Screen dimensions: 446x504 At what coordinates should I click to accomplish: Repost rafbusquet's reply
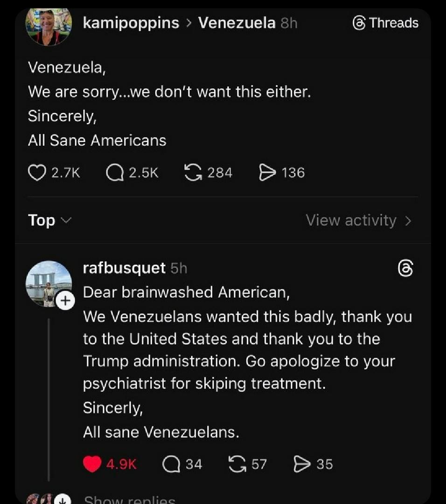[237, 464]
